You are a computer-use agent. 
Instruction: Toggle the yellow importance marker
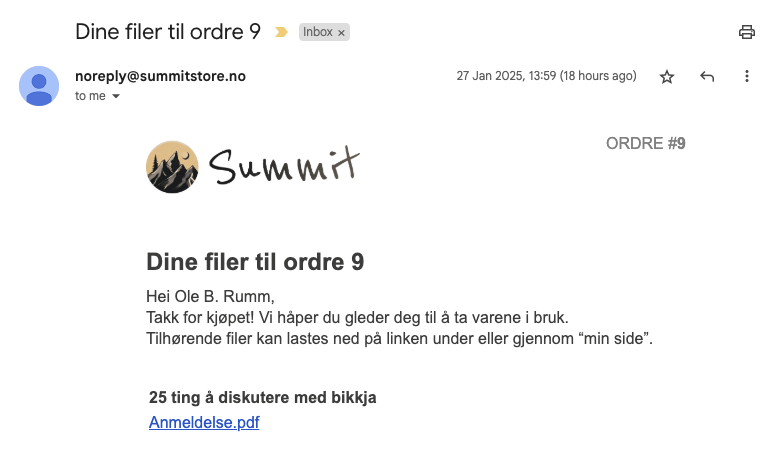point(281,32)
